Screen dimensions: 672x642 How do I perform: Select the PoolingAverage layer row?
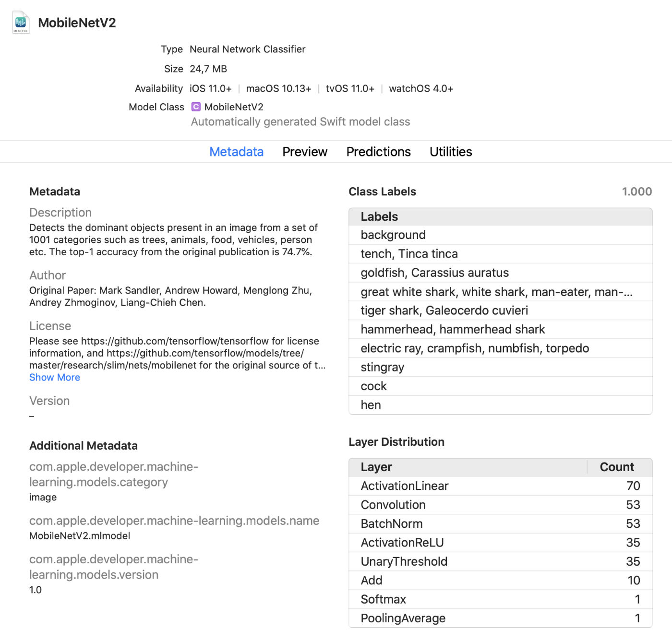(403, 618)
